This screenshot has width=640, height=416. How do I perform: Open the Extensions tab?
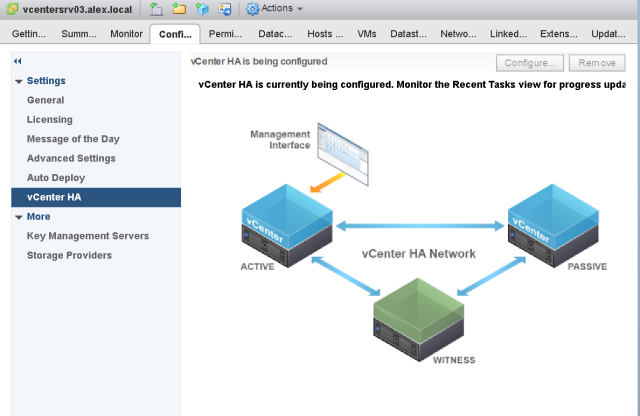pos(559,34)
